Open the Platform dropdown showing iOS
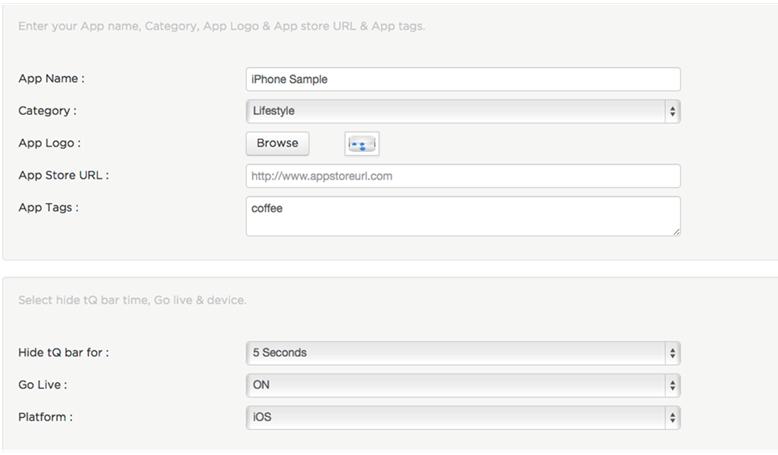The image size is (778, 455). [463, 417]
